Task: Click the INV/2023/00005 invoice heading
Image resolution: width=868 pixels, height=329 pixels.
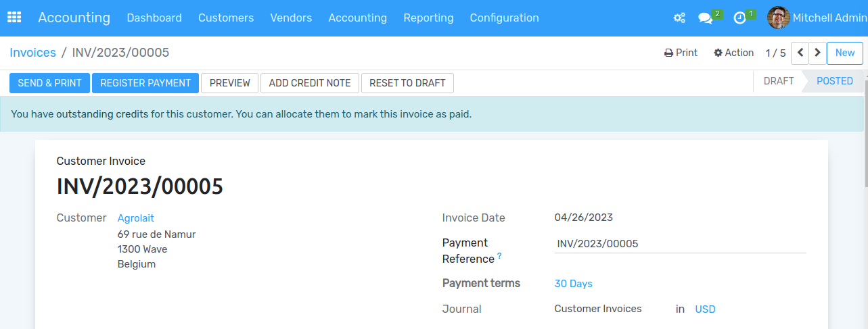Action: pyautogui.click(x=140, y=186)
